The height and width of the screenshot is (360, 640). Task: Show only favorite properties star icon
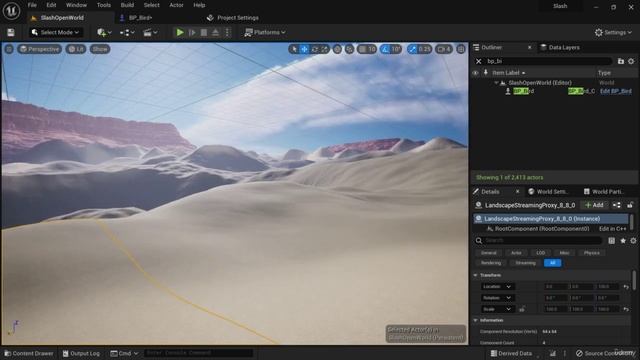(623, 241)
